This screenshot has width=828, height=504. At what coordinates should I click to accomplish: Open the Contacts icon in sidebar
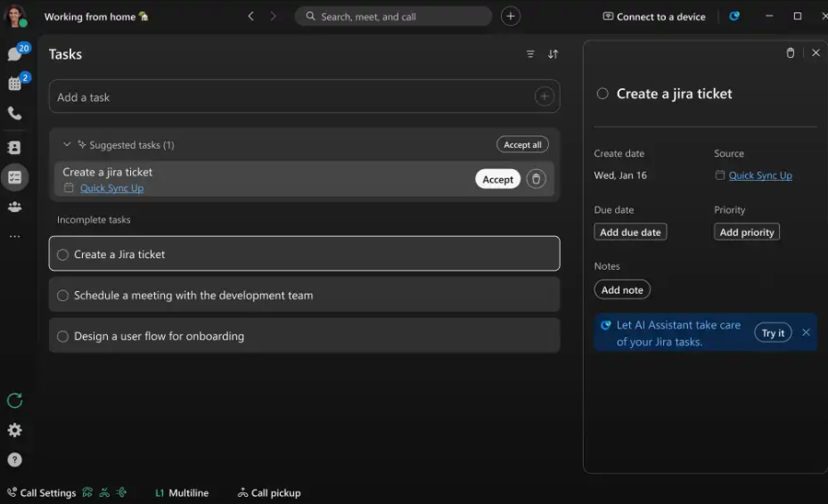coord(15,147)
